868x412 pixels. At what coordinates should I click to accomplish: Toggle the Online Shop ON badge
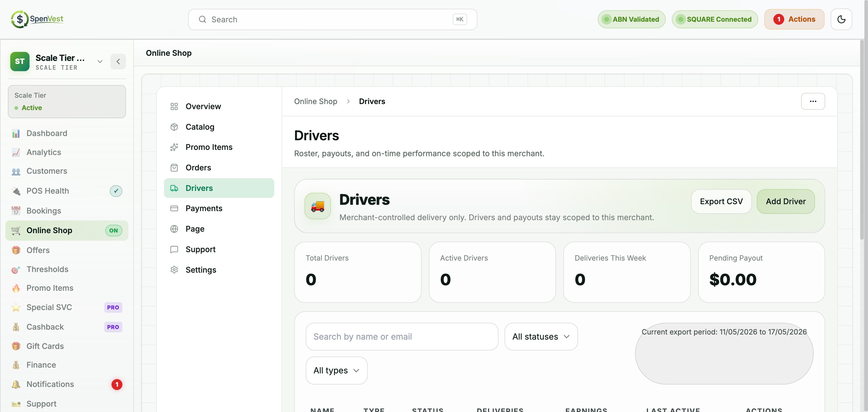(x=114, y=231)
